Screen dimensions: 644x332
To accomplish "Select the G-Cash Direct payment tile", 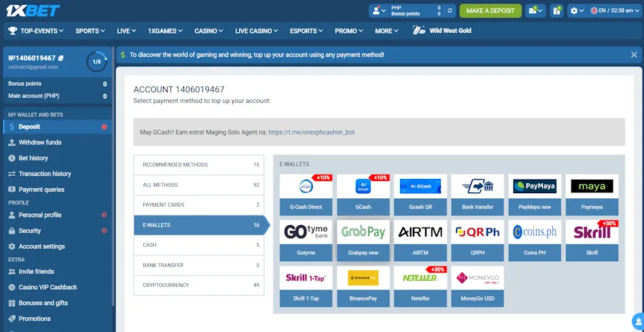I will coord(306,195).
